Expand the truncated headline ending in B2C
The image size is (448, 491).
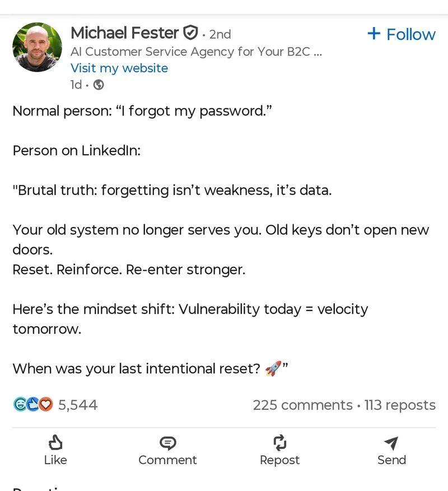[x=196, y=52]
